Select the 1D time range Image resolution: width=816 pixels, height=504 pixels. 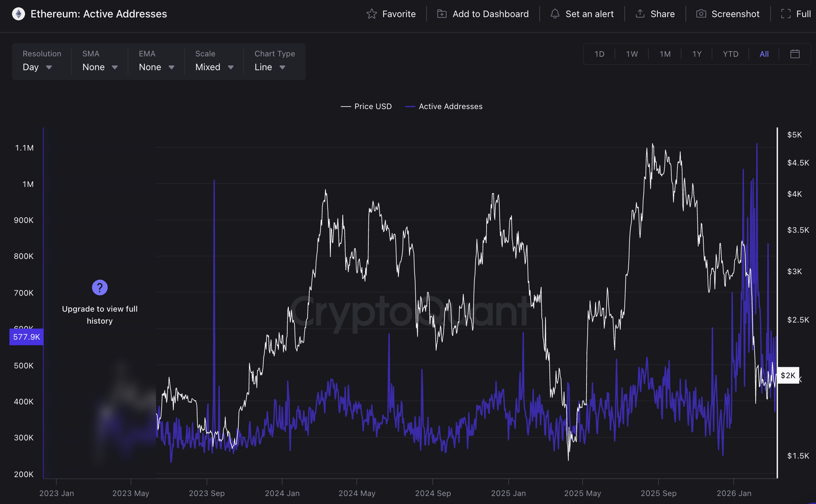tap(599, 54)
